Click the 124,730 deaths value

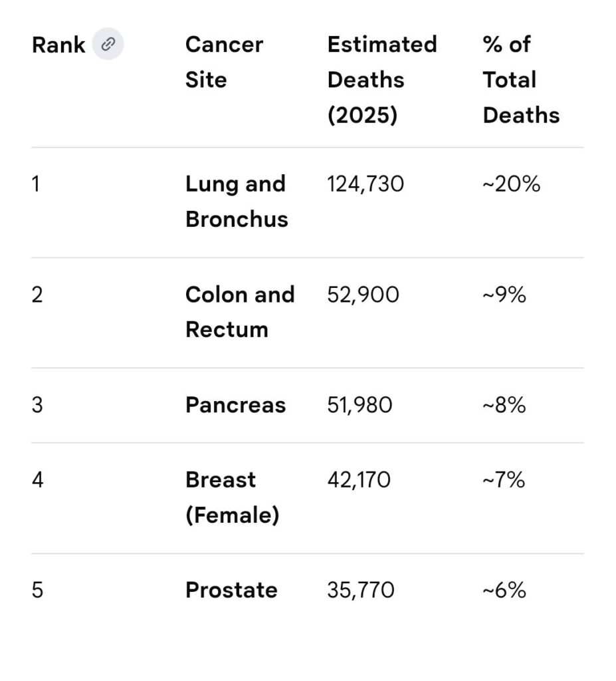pyautogui.click(x=365, y=184)
